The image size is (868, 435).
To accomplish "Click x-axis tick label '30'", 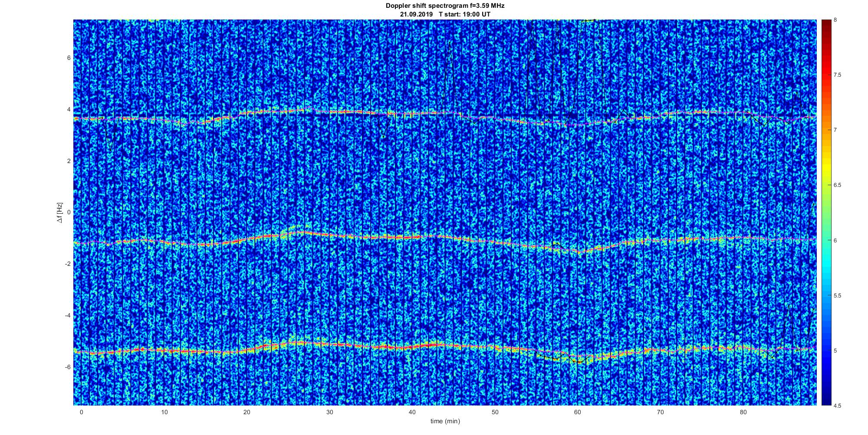I will 330,412.
